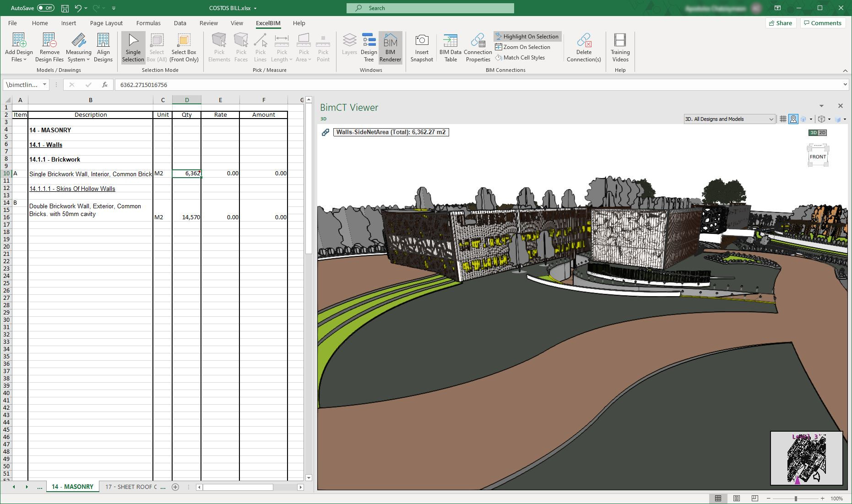This screenshot has width=852, height=504.
Task: Open the BIM Data Table
Action: coord(450,47)
